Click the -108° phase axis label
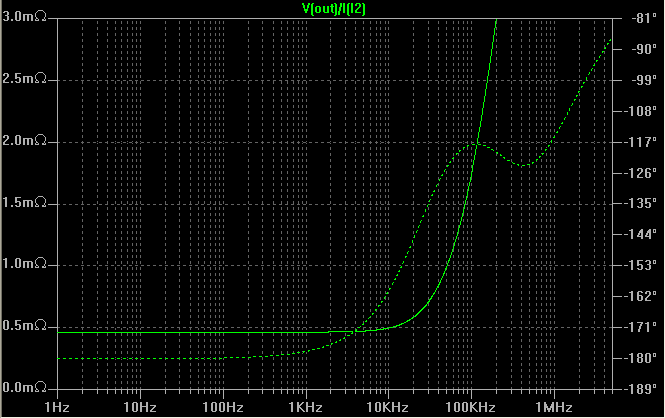This screenshot has width=665, height=418. pos(640,111)
